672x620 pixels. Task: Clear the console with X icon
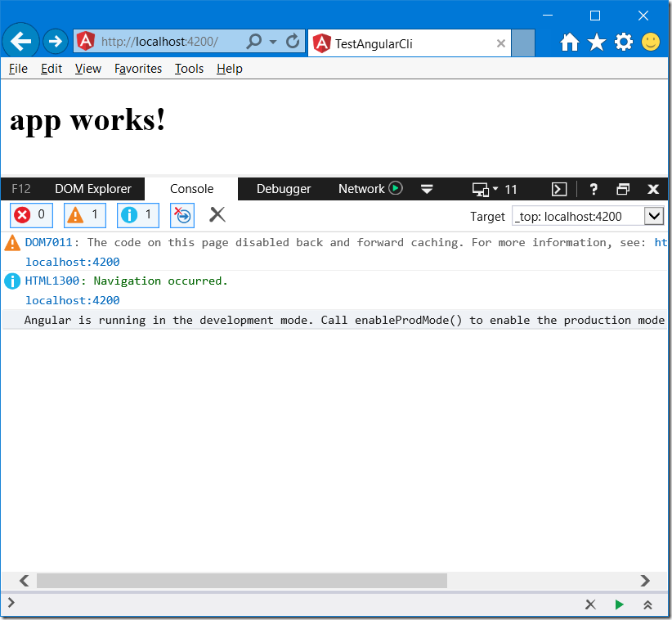217,214
